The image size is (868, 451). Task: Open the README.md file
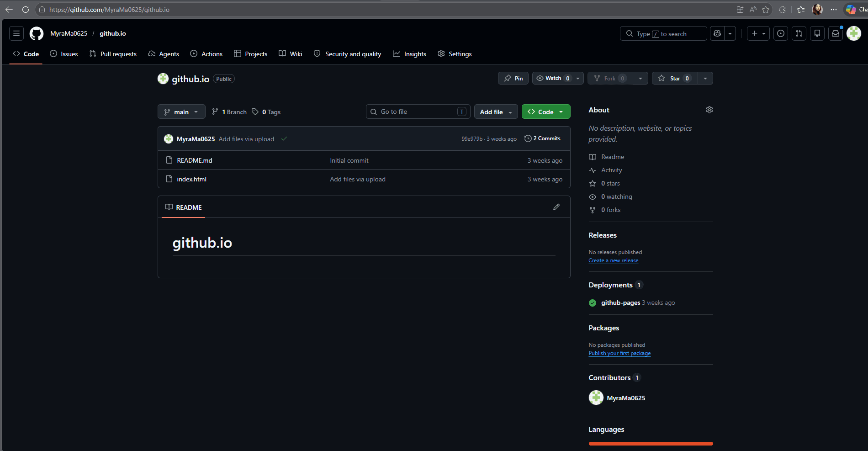(x=195, y=160)
